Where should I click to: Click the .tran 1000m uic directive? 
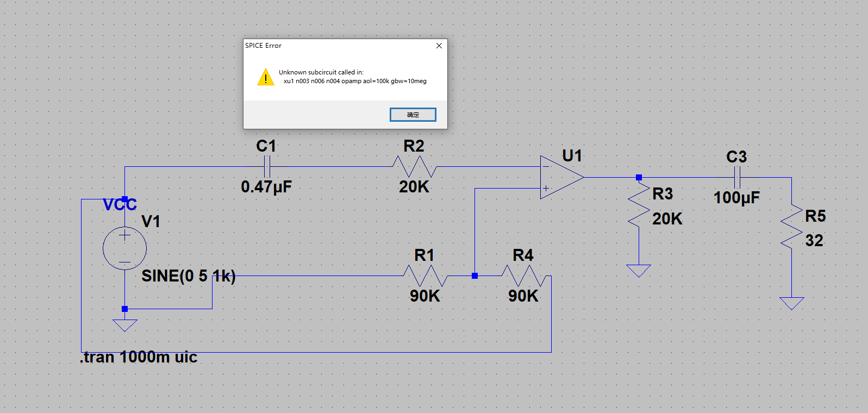click(x=139, y=357)
